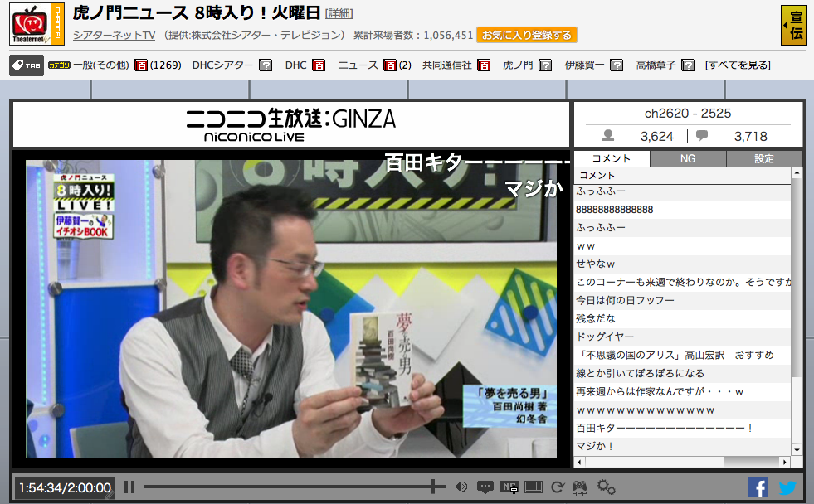Open the TAG icon in tag bar

[27, 65]
